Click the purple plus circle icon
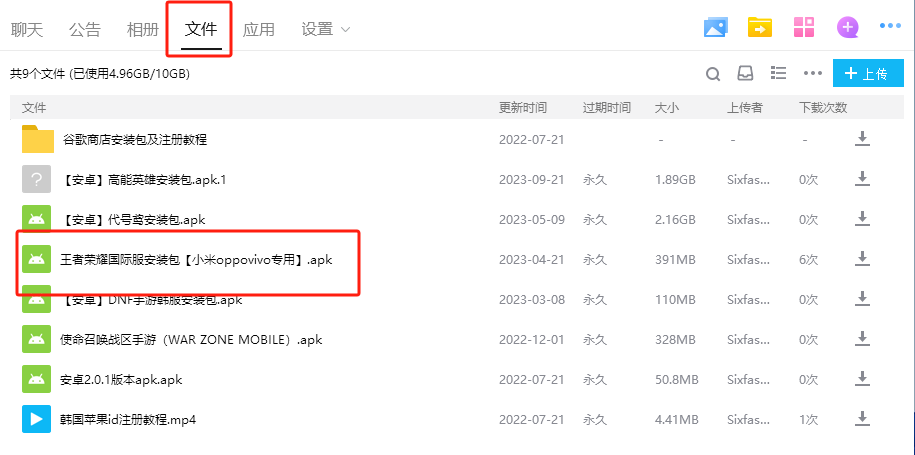 [848, 28]
